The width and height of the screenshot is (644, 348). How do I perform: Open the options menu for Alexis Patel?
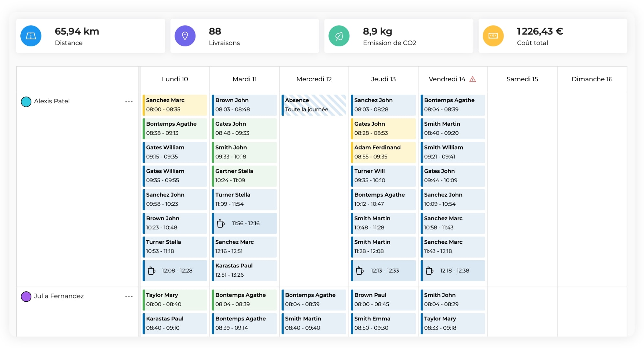point(129,101)
